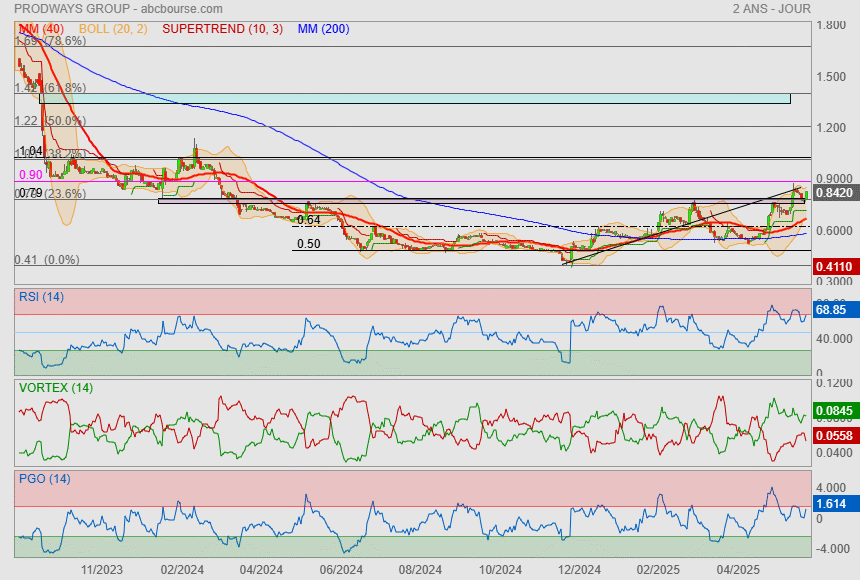This screenshot has height=580, width=860.
Task: Click the 04/2025 date axis label
Action: pos(738,570)
